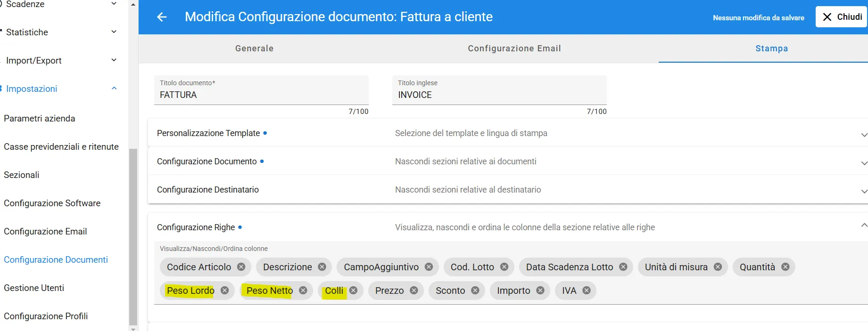Image resolution: width=868 pixels, height=331 pixels.
Task: Remove the Descrizione column chip
Action: (322, 267)
